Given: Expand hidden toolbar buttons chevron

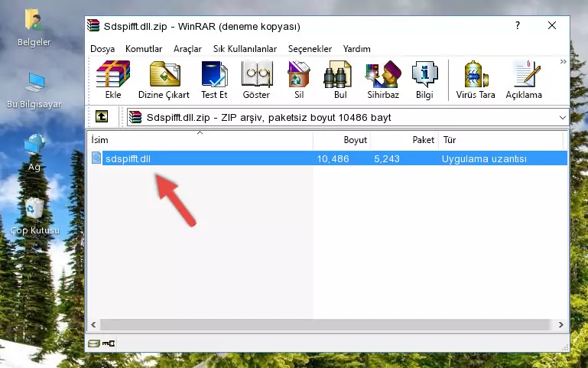Looking at the screenshot, I should pos(563,61).
